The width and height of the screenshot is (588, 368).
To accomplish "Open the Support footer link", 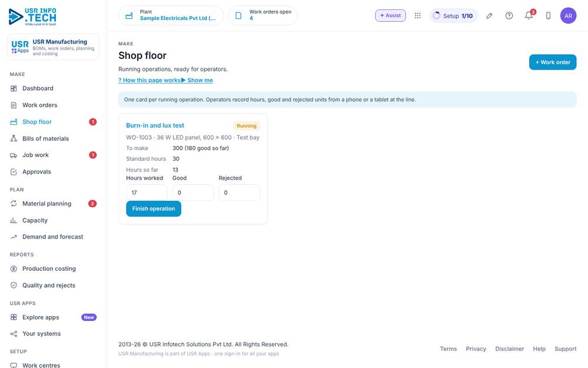I will (x=566, y=349).
